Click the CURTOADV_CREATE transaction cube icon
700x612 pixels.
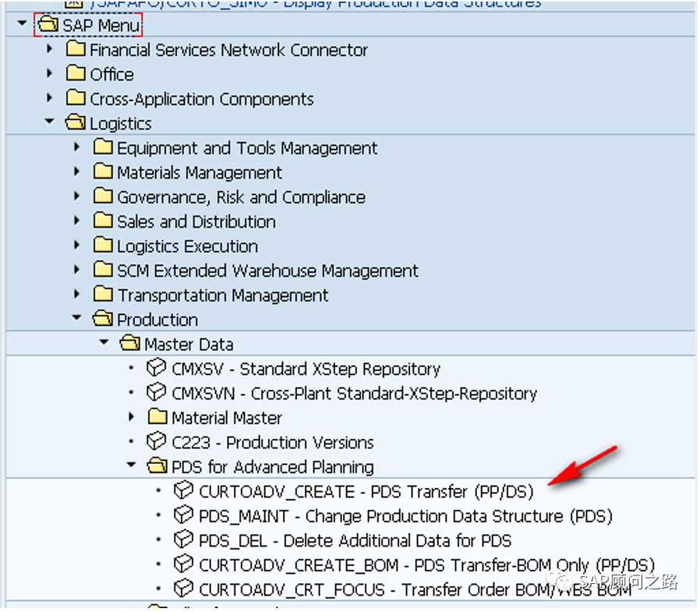click(183, 490)
